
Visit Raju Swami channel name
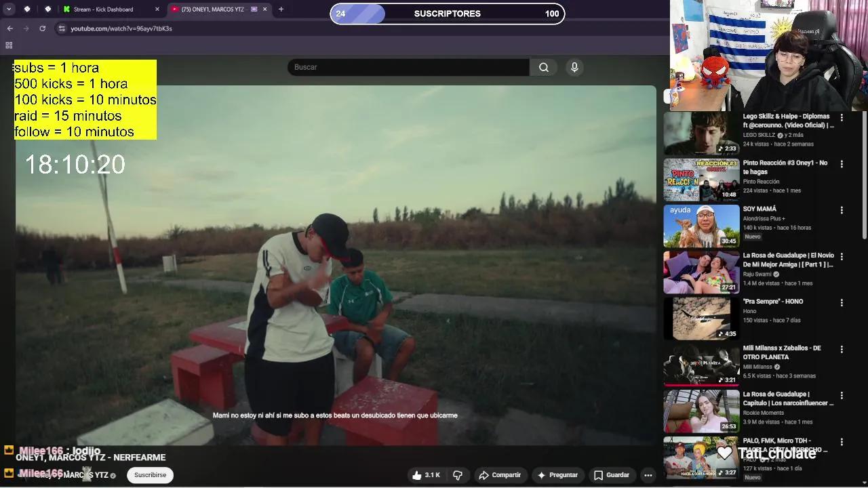pos(757,274)
